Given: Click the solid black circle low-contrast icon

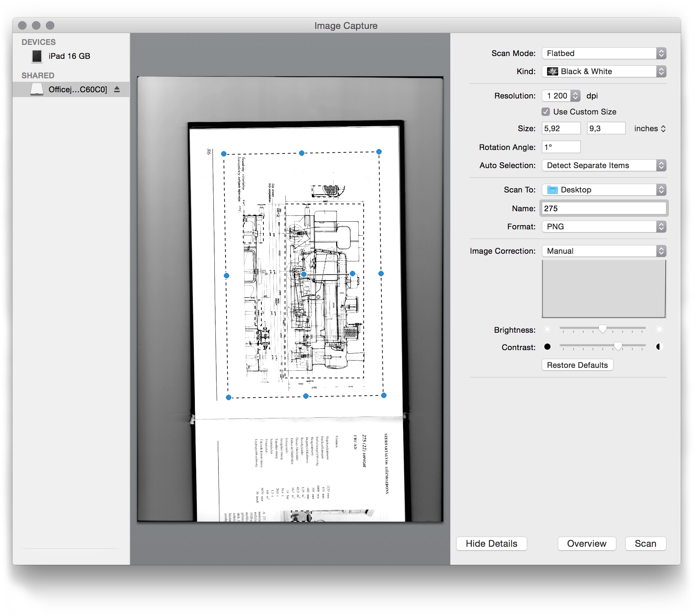Looking at the screenshot, I should (547, 347).
